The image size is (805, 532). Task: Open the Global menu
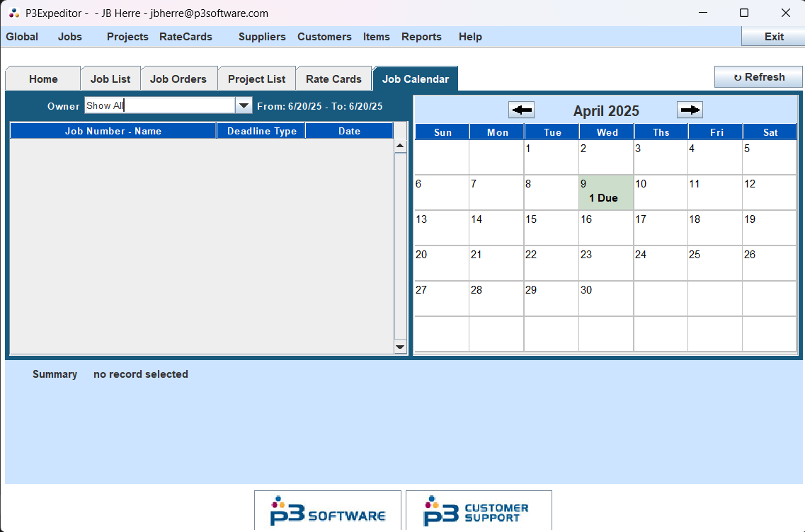click(22, 37)
